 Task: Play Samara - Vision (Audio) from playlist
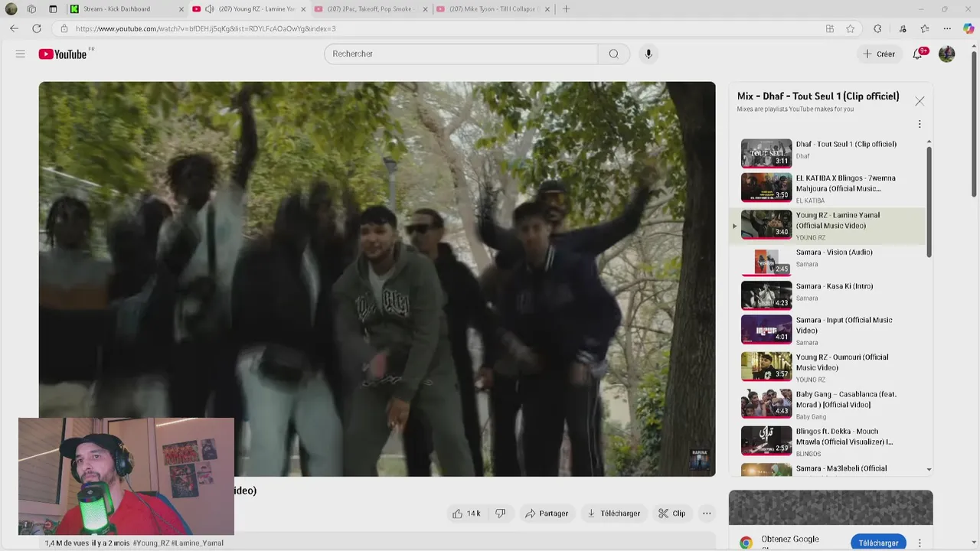tap(829, 261)
